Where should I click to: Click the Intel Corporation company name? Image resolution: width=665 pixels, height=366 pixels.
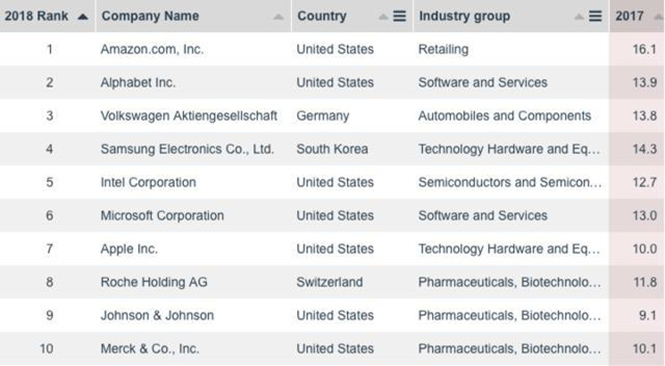[148, 182]
